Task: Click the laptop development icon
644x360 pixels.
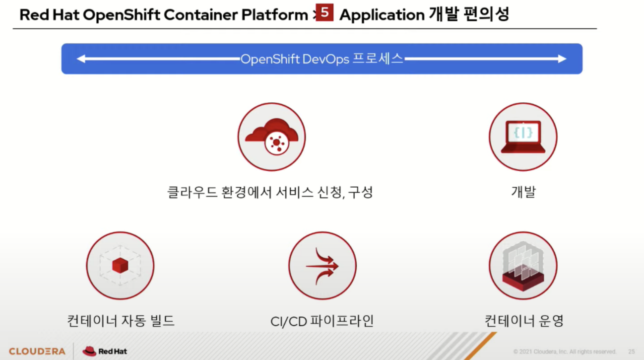Action: 523,137
